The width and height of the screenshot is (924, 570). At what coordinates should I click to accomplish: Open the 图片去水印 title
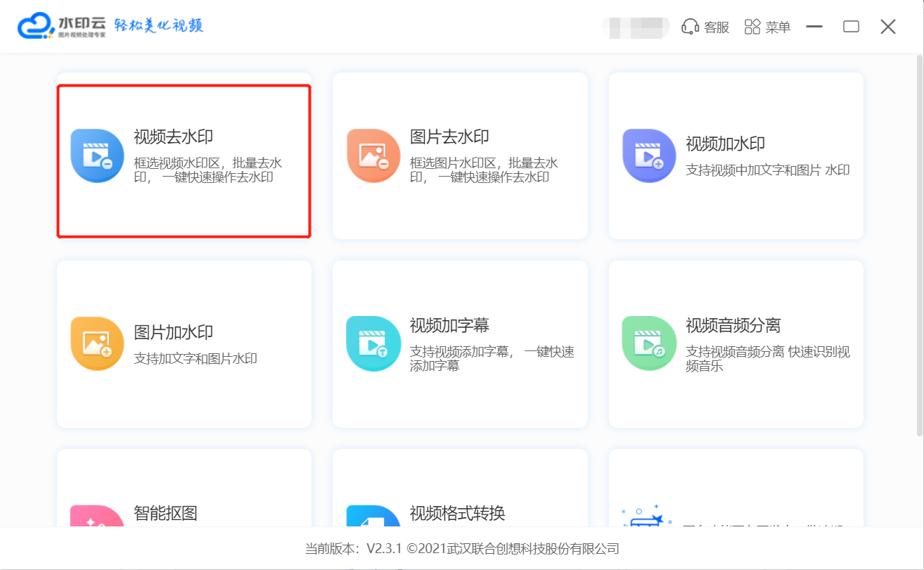(449, 137)
